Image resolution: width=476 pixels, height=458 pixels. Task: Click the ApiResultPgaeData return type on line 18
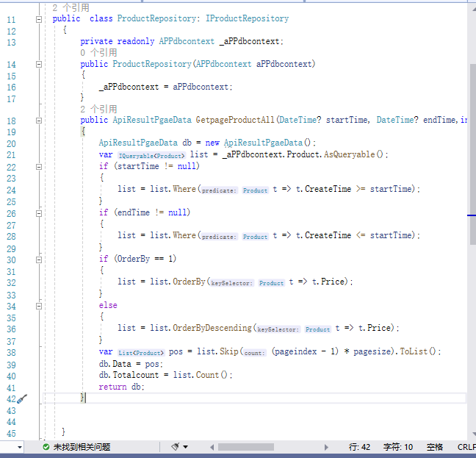152,120
